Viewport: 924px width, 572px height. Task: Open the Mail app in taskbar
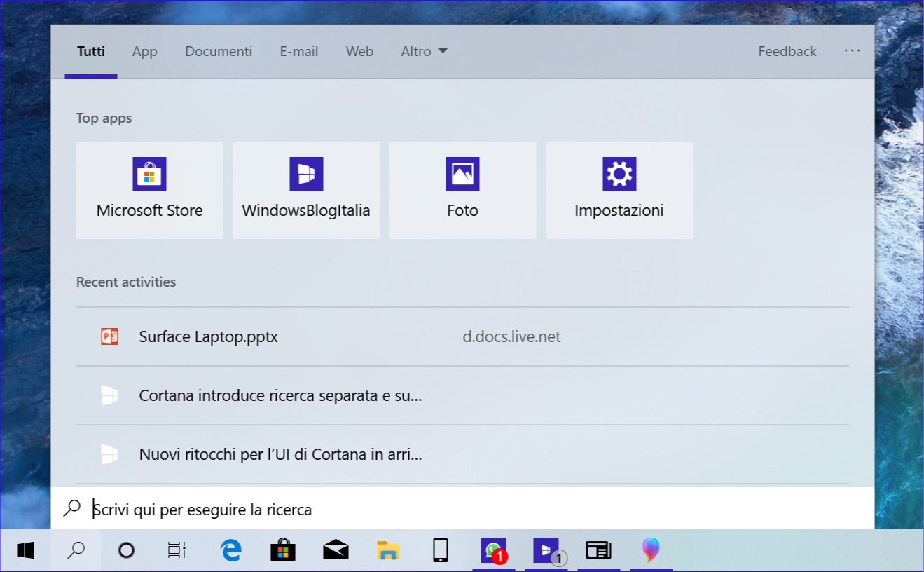[336, 550]
